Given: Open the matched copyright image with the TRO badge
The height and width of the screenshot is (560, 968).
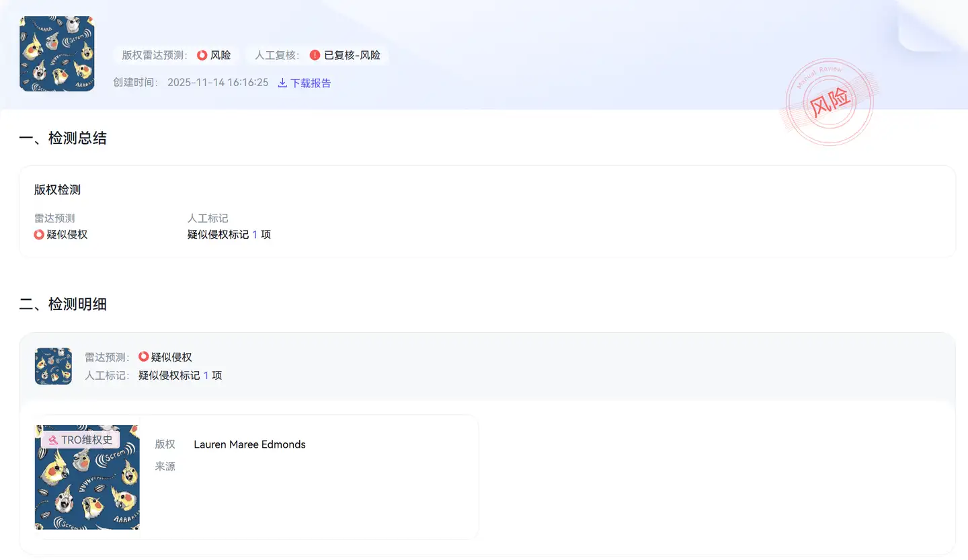Looking at the screenshot, I should tap(87, 477).
